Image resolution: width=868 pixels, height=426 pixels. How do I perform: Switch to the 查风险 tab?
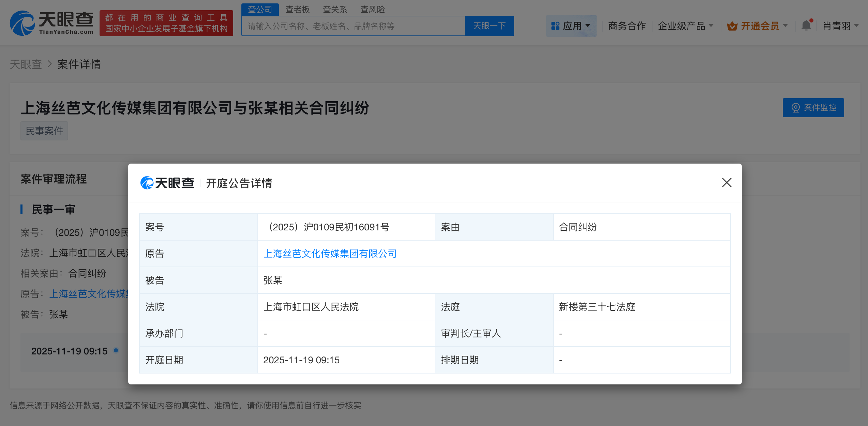(x=373, y=9)
